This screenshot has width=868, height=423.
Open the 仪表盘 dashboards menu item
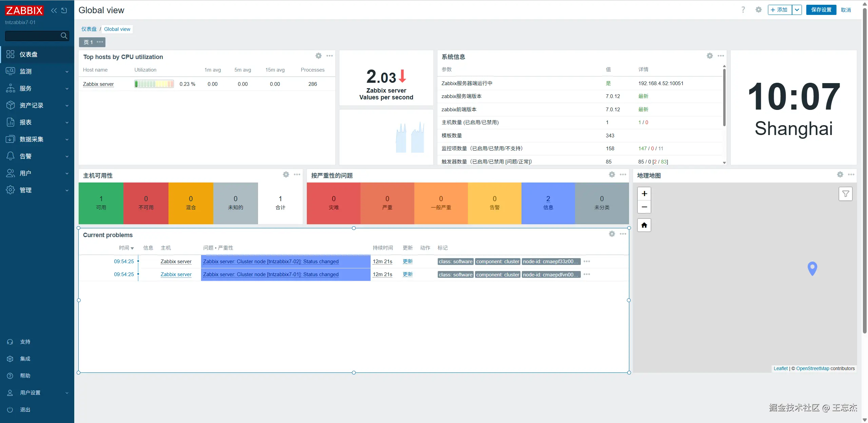pos(28,54)
